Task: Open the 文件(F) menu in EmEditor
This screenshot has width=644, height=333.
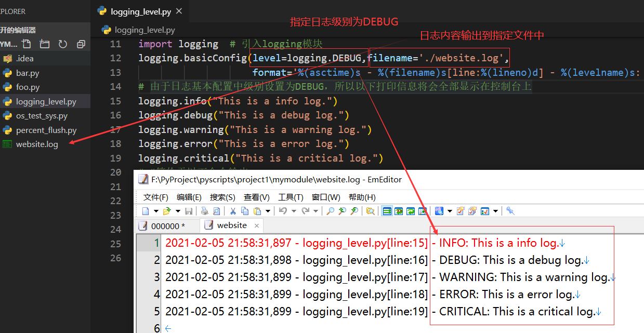Action: point(156,197)
